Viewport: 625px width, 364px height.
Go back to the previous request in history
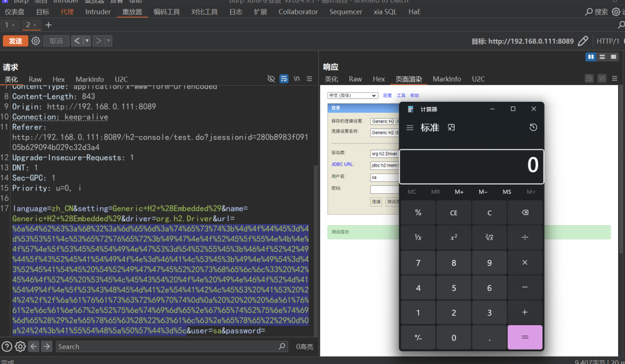pyautogui.click(x=77, y=41)
